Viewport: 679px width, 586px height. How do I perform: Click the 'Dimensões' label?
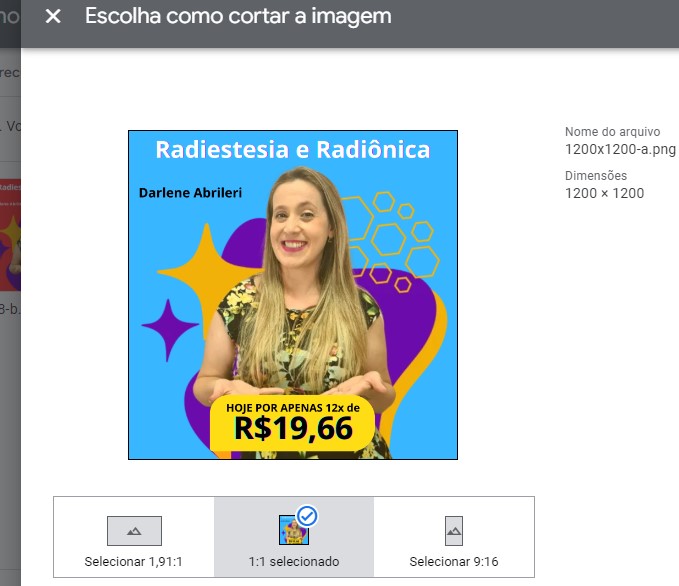click(x=596, y=175)
